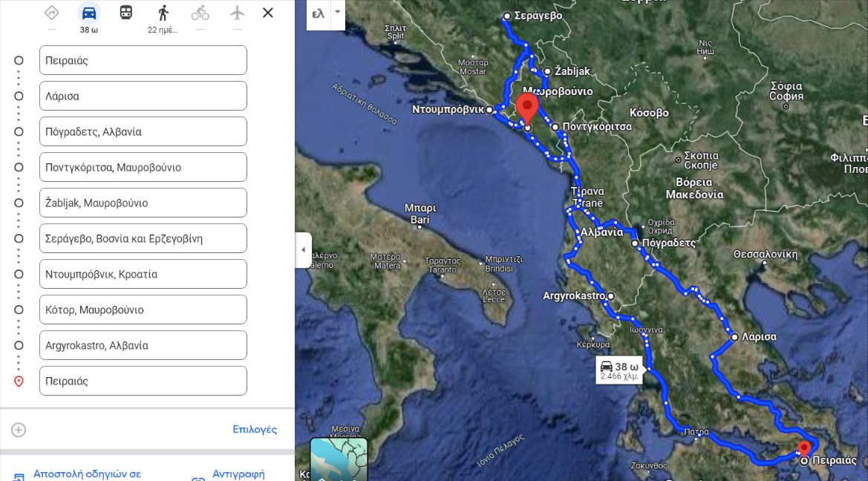Open Επιλογές route options
This screenshot has height=481, width=868.
[255, 430]
